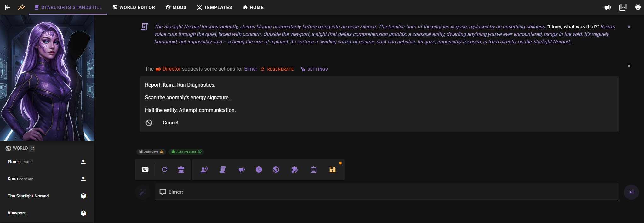644x223 pixels.
Task: Click the image visualizer icon in toolbar
Action: pyautogui.click(x=313, y=169)
